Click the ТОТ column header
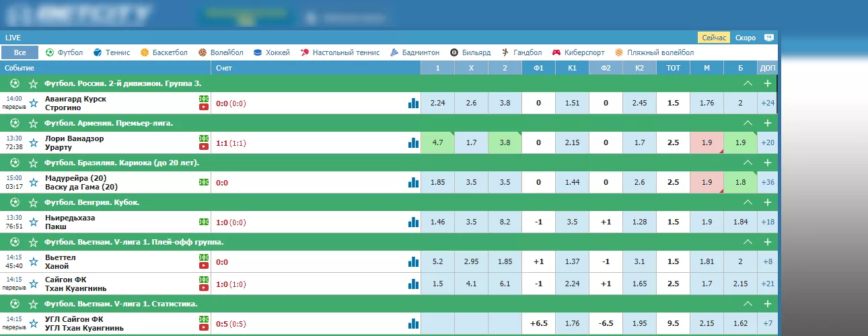Screen dimensions: 868x336 (x=674, y=68)
